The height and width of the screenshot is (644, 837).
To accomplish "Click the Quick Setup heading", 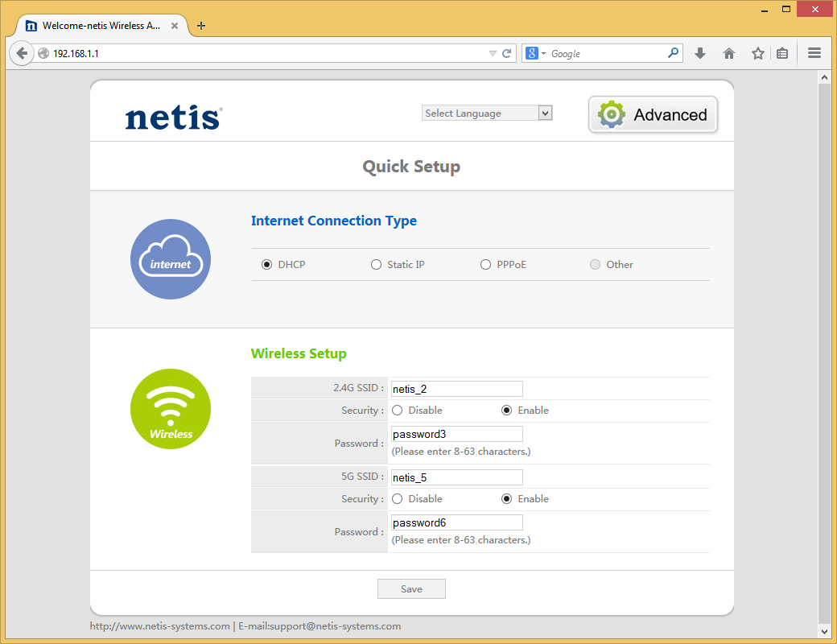I will point(411,167).
